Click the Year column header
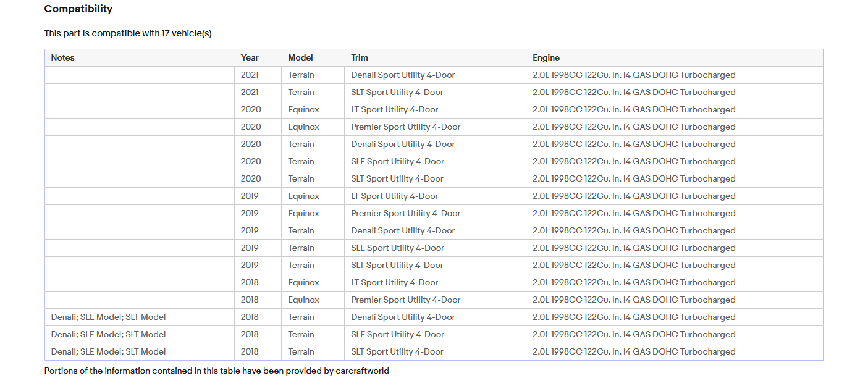The image size is (868, 386). [250, 57]
